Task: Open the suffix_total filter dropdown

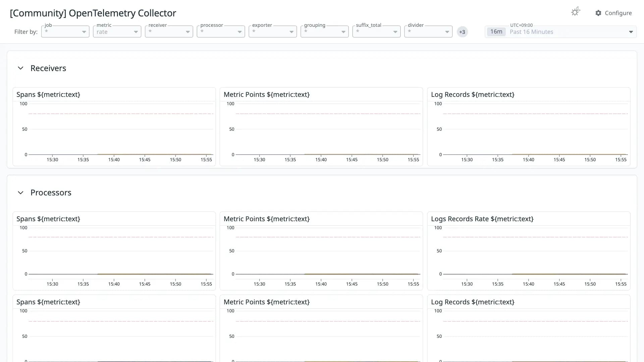Action: pyautogui.click(x=376, y=32)
